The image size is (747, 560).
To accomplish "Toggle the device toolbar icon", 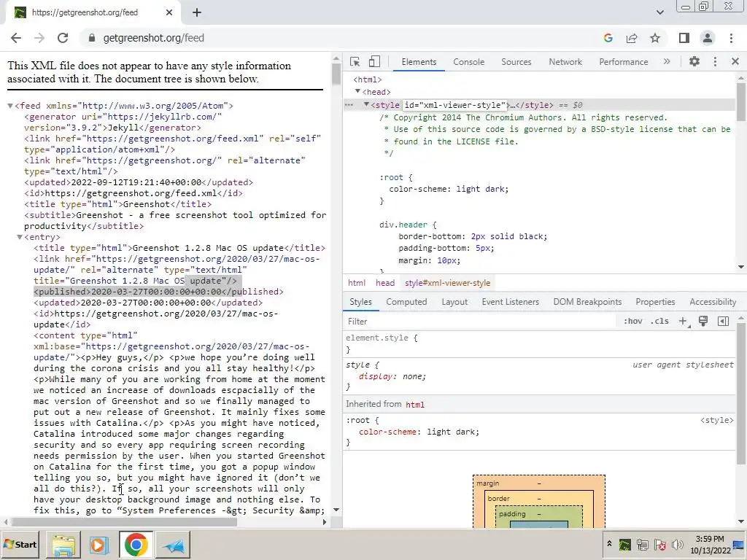I will (374, 61).
